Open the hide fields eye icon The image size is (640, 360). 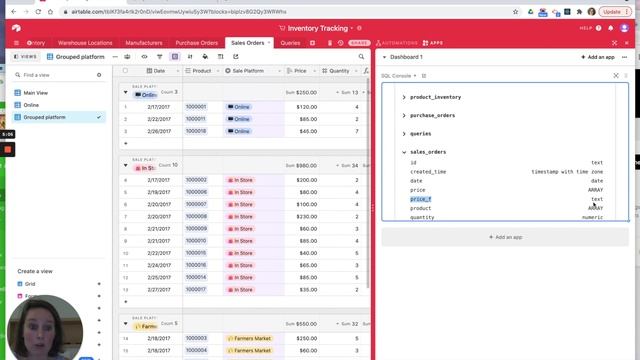tap(144, 57)
